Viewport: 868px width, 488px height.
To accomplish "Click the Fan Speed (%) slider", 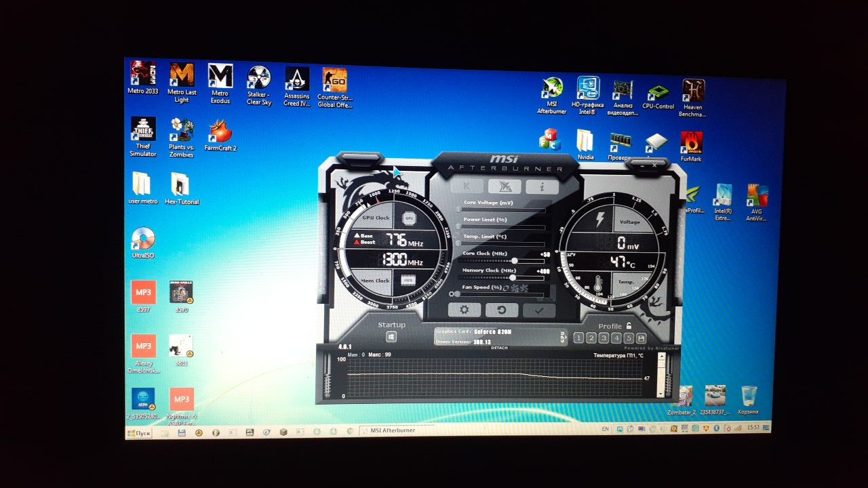I will [x=500, y=293].
